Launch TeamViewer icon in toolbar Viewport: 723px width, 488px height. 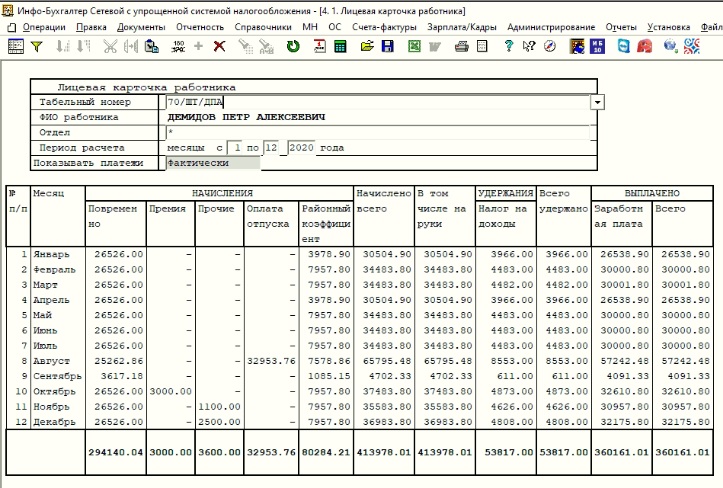623,46
